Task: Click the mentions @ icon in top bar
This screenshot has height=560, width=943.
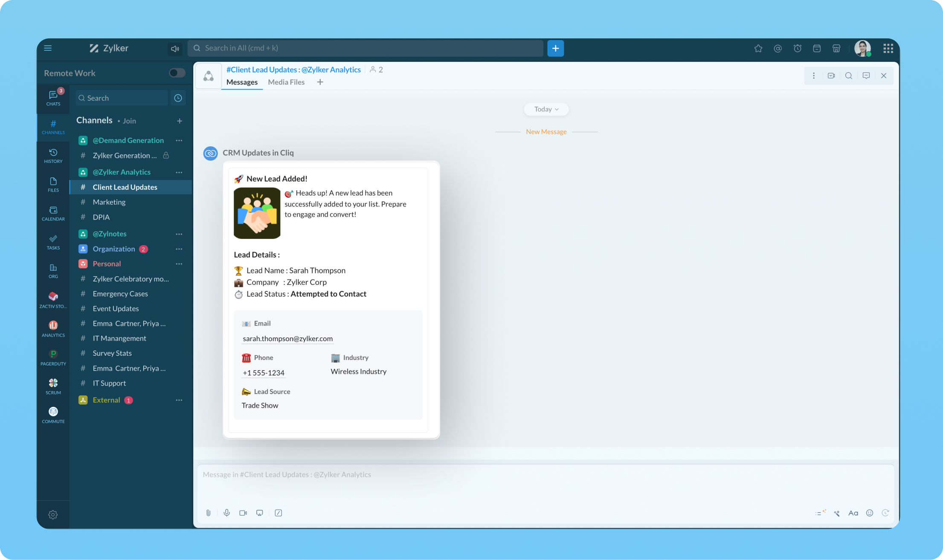Action: click(778, 49)
